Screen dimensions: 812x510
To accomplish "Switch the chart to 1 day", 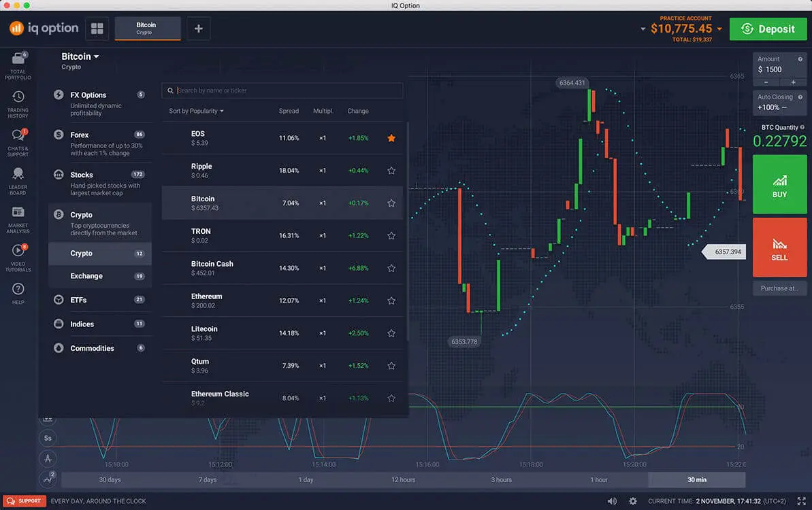I will [x=306, y=479].
